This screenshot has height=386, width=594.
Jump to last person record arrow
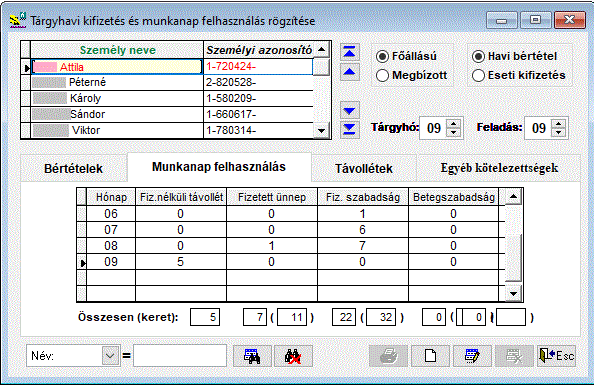(349, 129)
